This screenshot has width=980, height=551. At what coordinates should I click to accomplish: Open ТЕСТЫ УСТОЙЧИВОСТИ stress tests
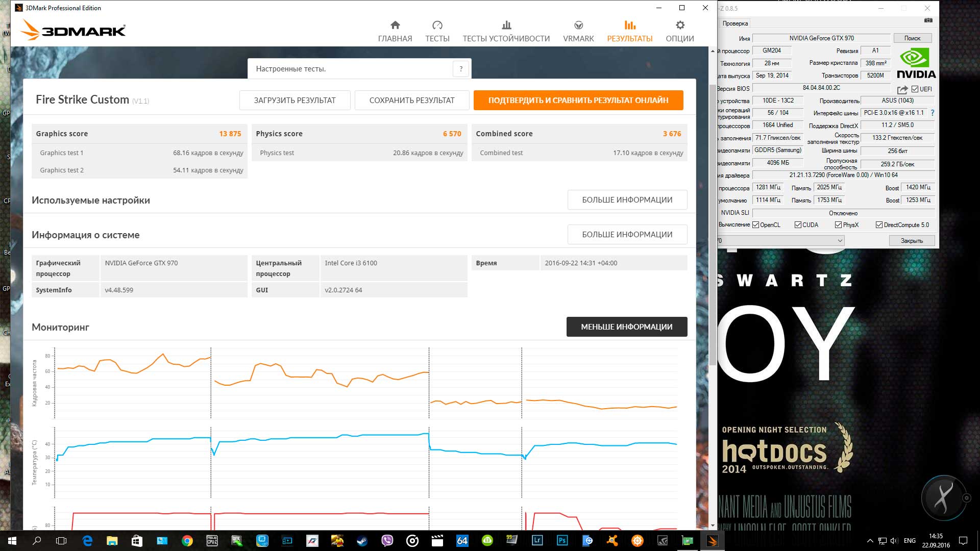[506, 31]
